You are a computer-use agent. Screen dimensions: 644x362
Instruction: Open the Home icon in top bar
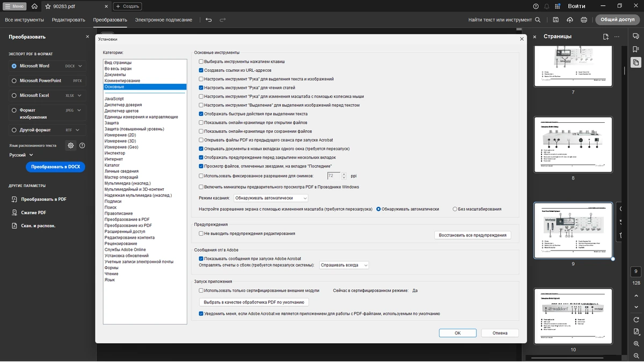[x=34, y=6]
